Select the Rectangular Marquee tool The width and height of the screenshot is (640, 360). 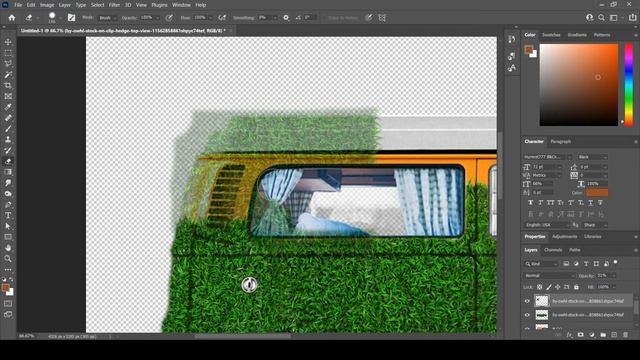(x=8, y=53)
